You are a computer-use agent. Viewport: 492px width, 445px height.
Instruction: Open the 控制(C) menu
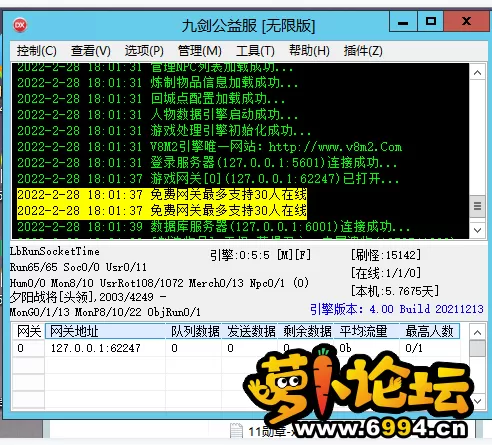[37, 51]
